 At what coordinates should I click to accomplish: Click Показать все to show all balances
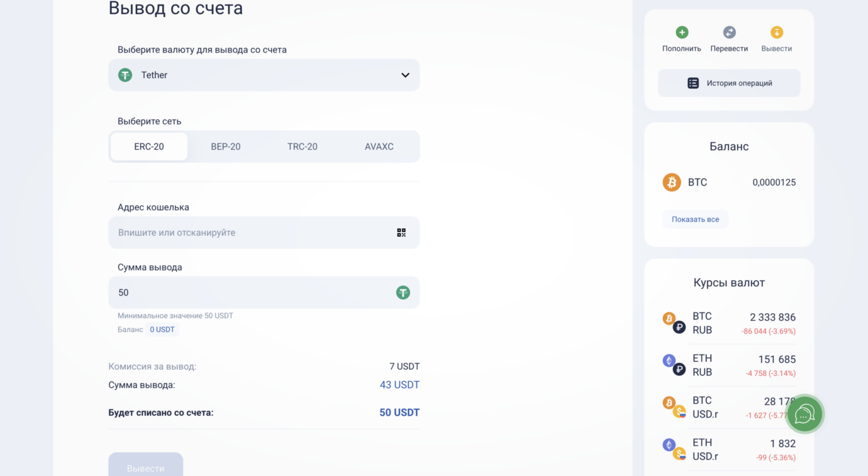pos(695,219)
